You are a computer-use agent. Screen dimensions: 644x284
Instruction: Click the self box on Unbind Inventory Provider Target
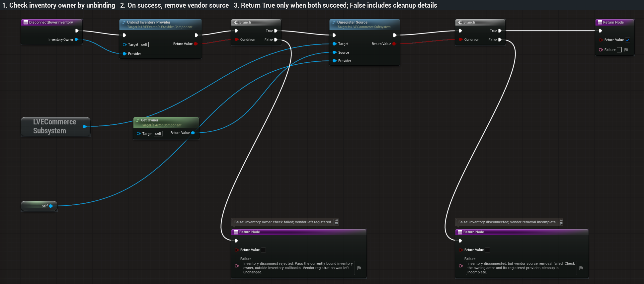pyautogui.click(x=144, y=44)
